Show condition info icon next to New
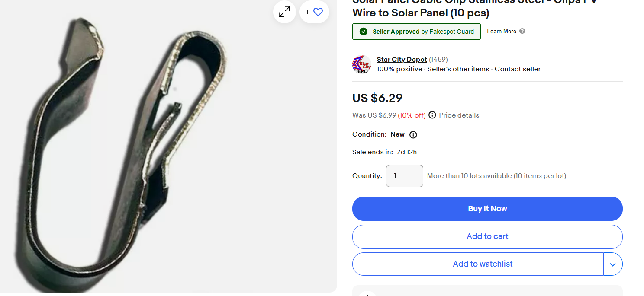Viewport: 644px width, 296px height. coord(413,134)
